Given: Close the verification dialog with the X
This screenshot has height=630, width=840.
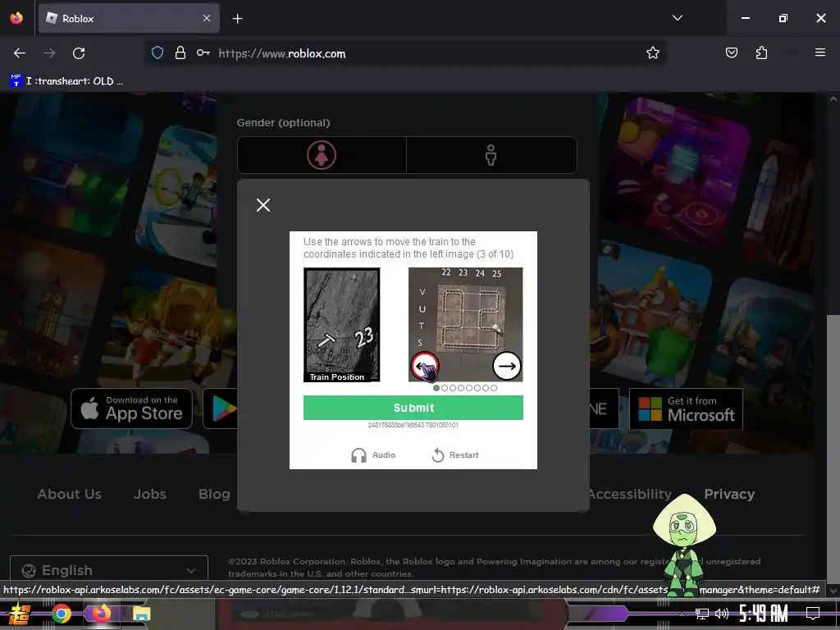Looking at the screenshot, I should pos(263,205).
